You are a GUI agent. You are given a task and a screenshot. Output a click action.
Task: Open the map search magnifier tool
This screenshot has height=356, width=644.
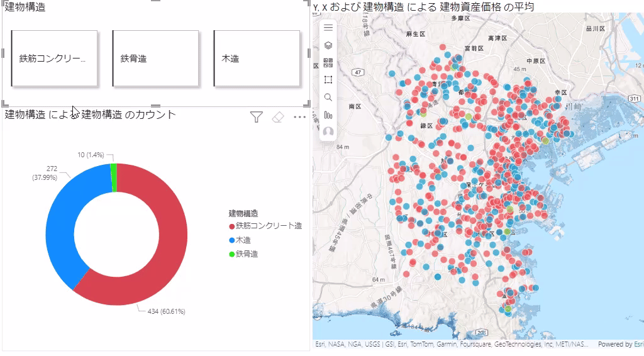pos(328,97)
